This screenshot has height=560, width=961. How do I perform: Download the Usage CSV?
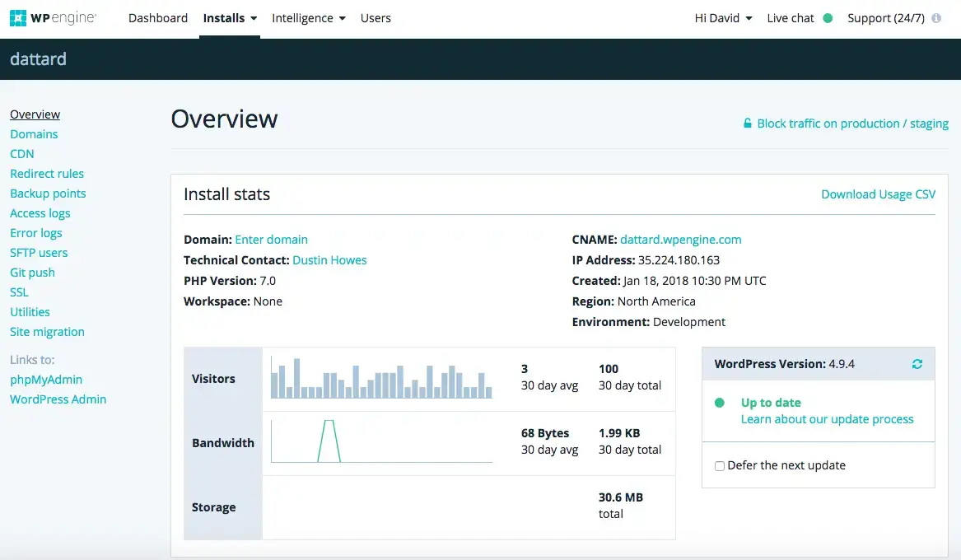(879, 194)
